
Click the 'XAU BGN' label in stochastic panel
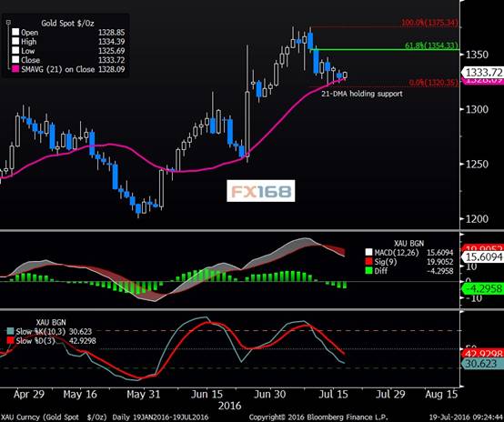tap(51, 322)
